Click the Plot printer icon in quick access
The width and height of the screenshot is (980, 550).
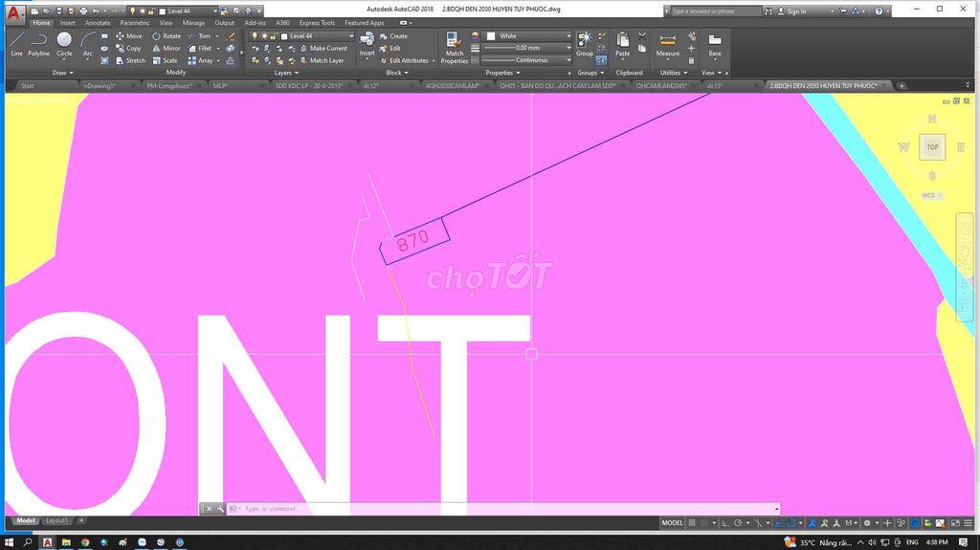[x=83, y=11]
